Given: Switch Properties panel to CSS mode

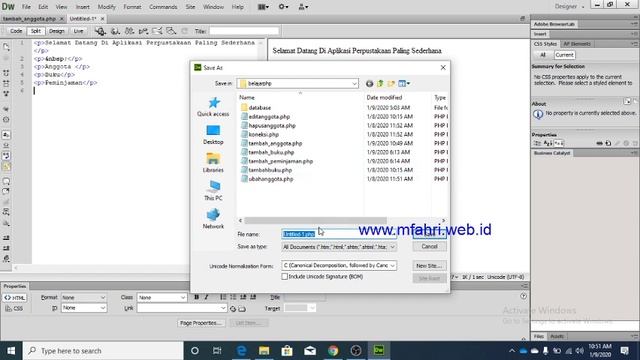Looking at the screenshot, I should click(15, 309).
